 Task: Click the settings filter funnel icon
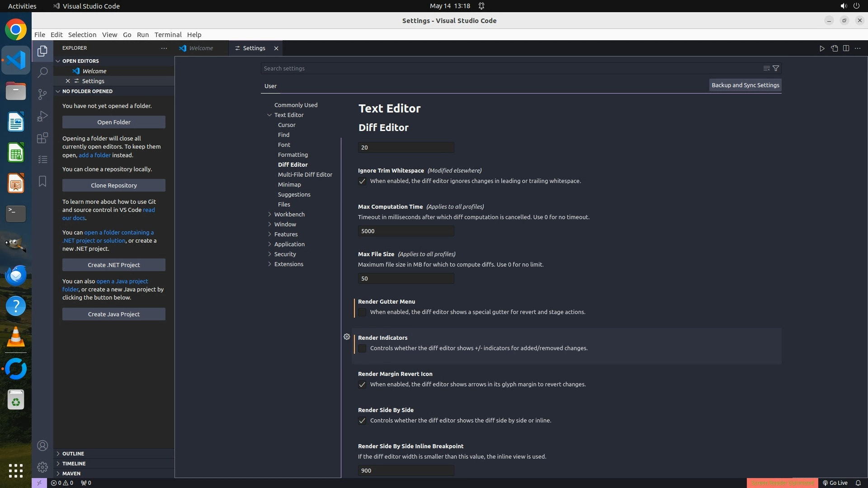pos(776,68)
